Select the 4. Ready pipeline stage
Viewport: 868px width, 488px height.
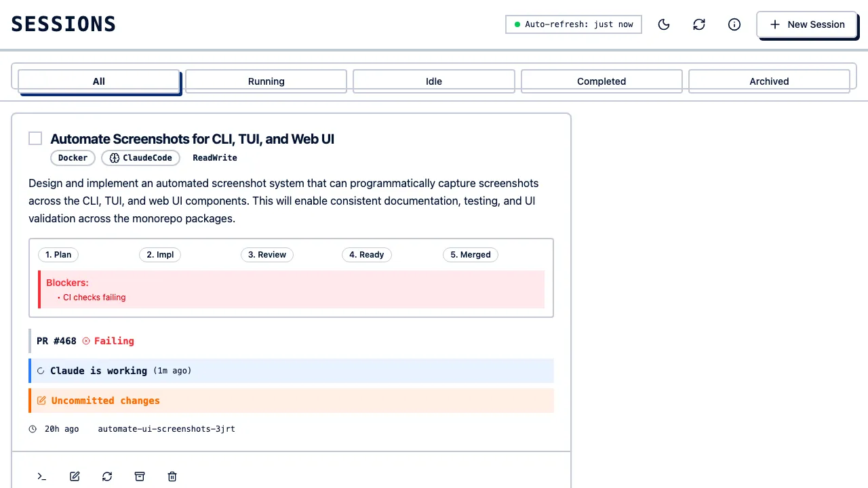(x=366, y=254)
